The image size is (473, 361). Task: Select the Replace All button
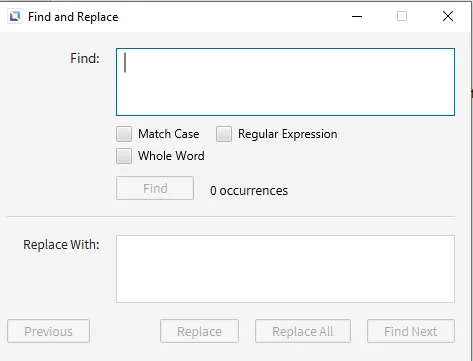tap(303, 331)
